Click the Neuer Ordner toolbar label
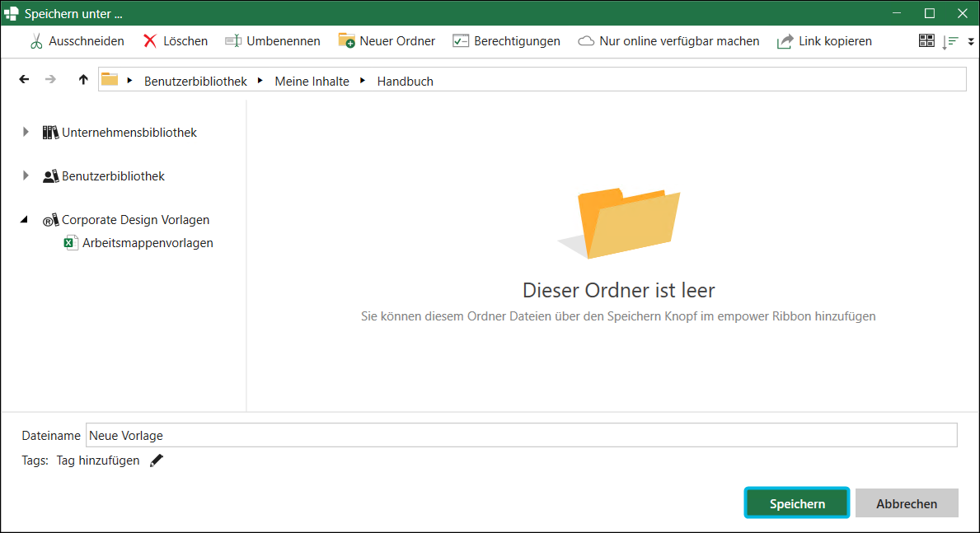980x533 pixels. point(397,41)
